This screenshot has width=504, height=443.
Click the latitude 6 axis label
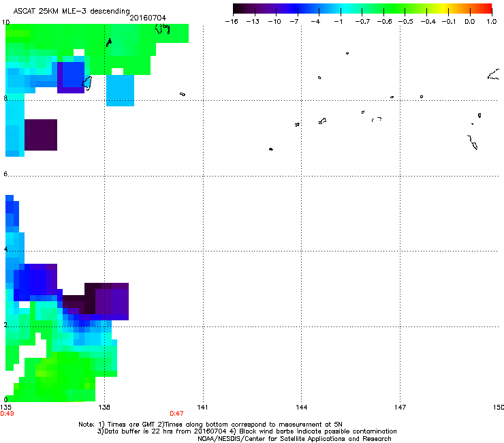pos(5,174)
